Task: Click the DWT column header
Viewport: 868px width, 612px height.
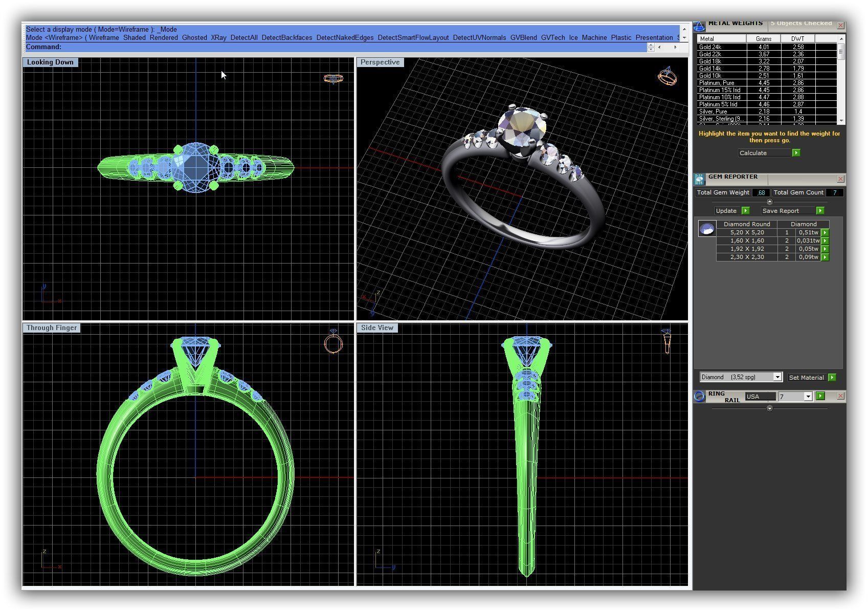Action: [x=797, y=39]
